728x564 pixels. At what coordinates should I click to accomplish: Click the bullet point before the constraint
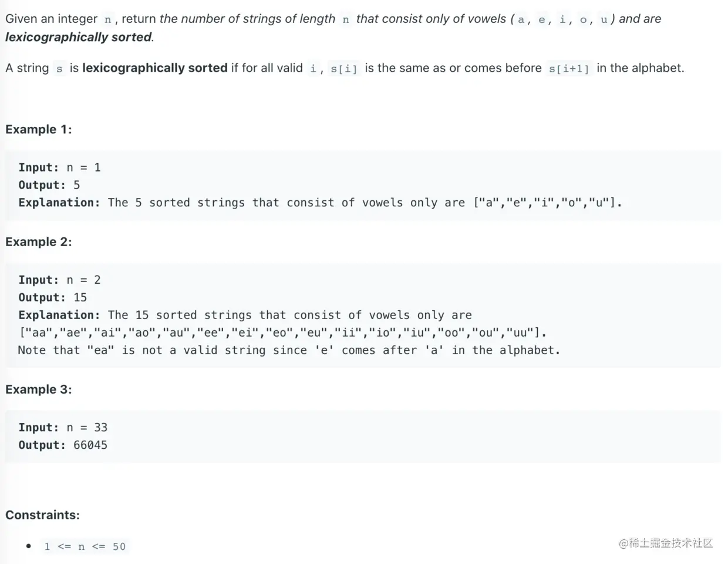28,546
